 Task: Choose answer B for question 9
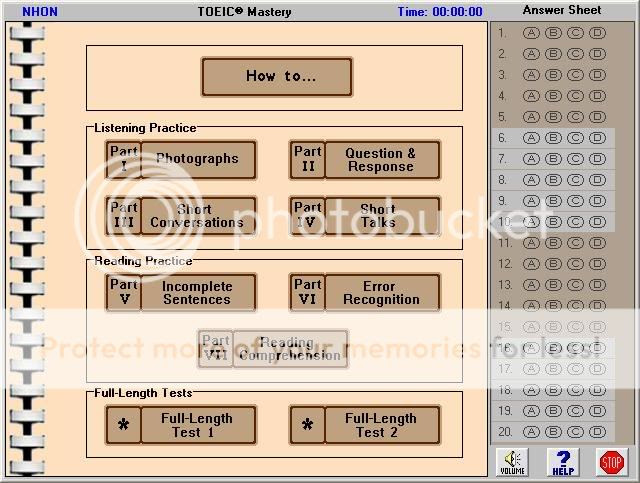pyautogui.click(x=553, y=201)
